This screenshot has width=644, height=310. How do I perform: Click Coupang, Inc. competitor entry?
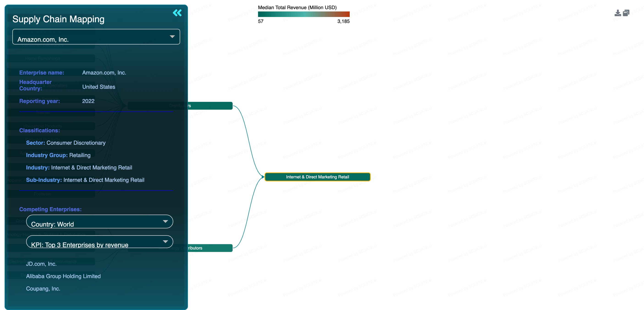(x=43, y=288)
